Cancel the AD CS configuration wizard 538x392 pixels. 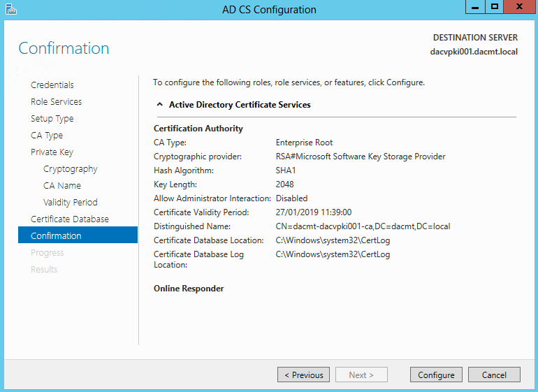coord(494,375)
